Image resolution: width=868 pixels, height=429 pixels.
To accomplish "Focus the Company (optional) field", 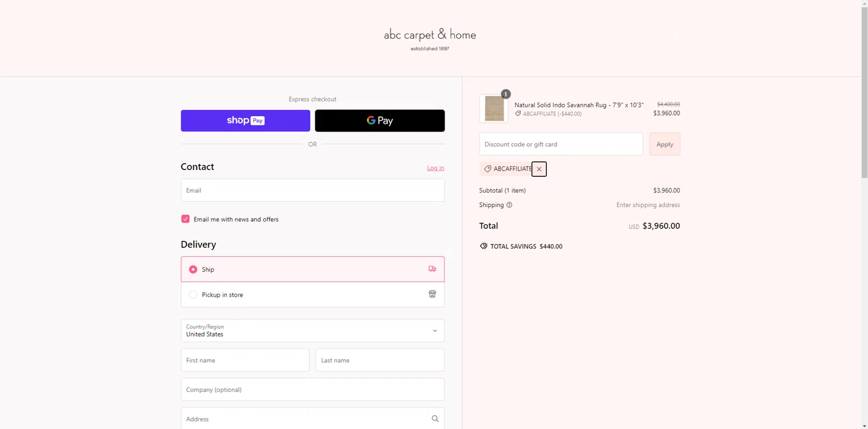I will coord(312,390).
